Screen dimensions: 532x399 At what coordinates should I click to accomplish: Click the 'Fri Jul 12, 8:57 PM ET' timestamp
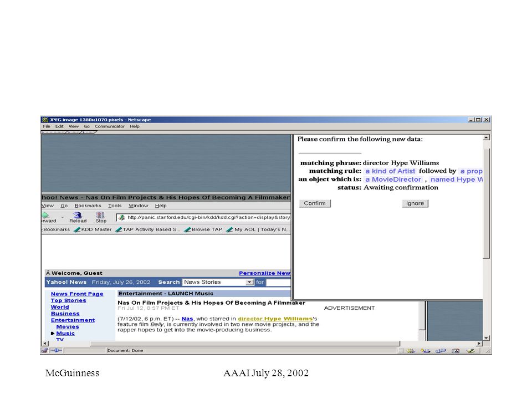pos(149,308)
